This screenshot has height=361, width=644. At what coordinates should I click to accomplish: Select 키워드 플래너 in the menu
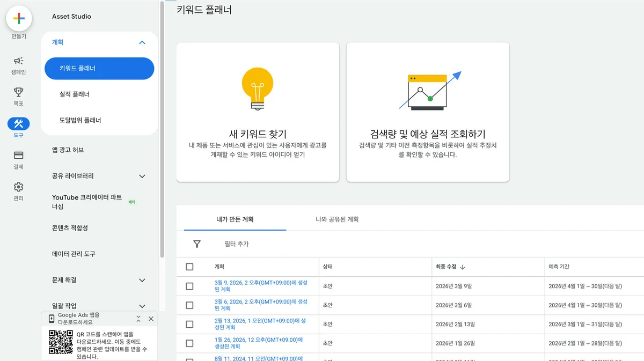99,69
